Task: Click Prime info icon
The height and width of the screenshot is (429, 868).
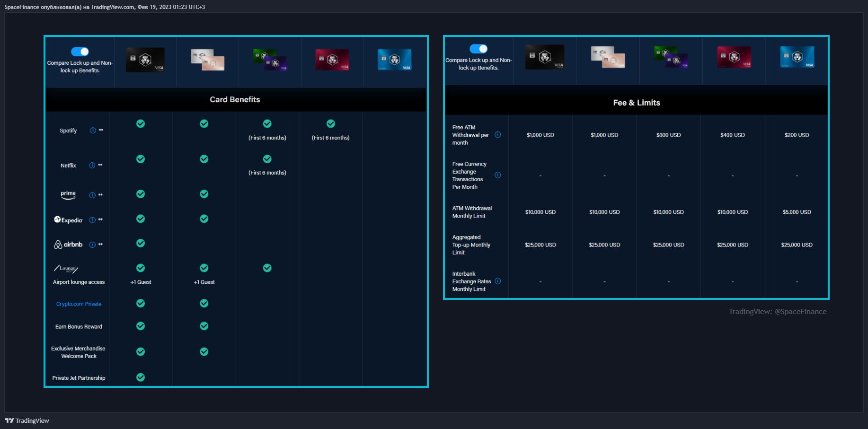Action: (x=92, y=195)
